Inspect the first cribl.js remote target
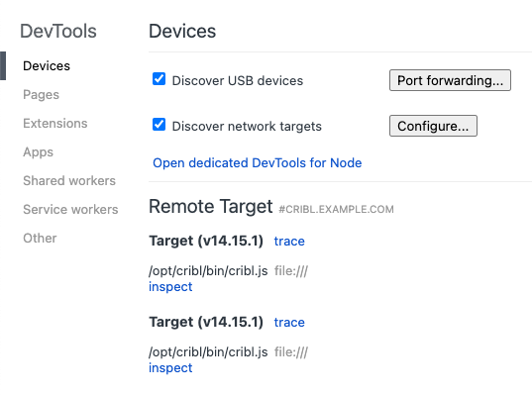Screen dimensions: 532x395 170,287
